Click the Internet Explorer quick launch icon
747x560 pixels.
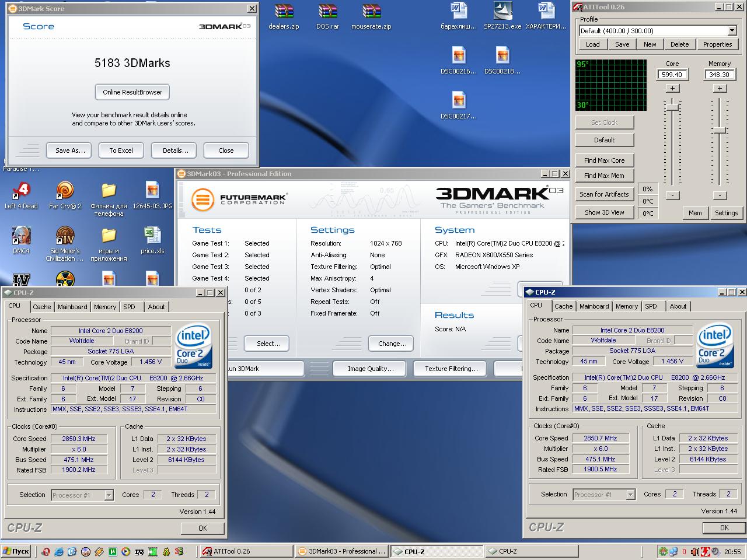tap(59, 551)
